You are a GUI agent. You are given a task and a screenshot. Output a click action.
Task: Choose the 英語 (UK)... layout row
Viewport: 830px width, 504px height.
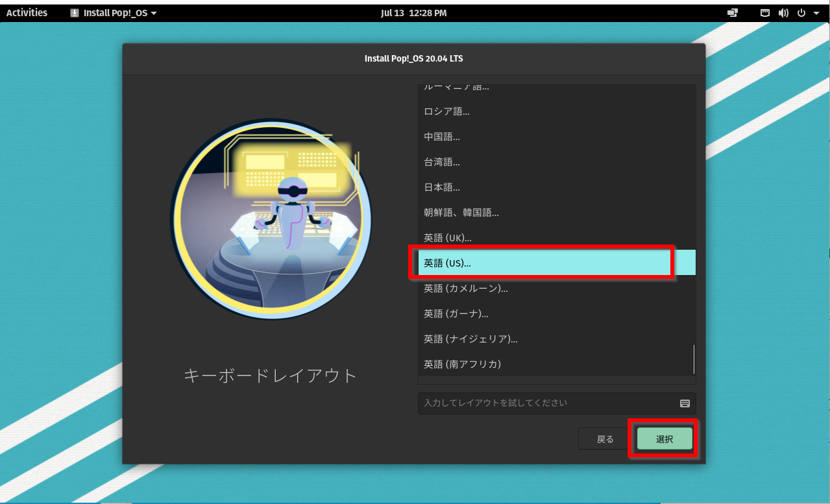557,237
